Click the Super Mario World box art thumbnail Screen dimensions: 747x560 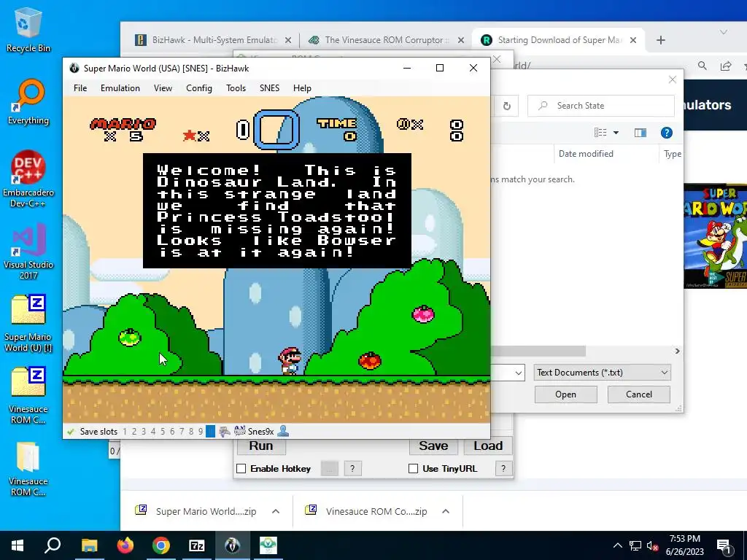[x=715, y=236]
